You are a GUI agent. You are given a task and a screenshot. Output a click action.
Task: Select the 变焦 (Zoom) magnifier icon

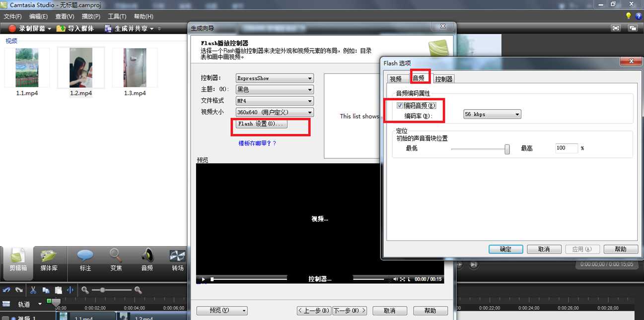click(x=116, y=256)
